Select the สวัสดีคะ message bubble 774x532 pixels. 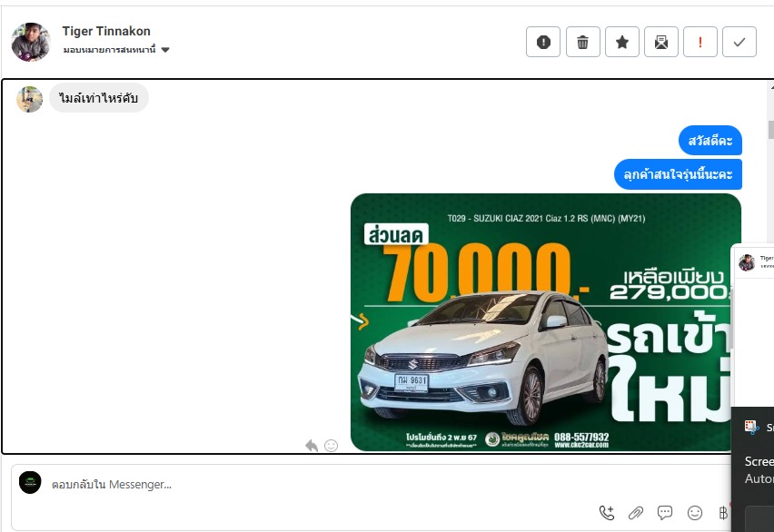point(710,141)
